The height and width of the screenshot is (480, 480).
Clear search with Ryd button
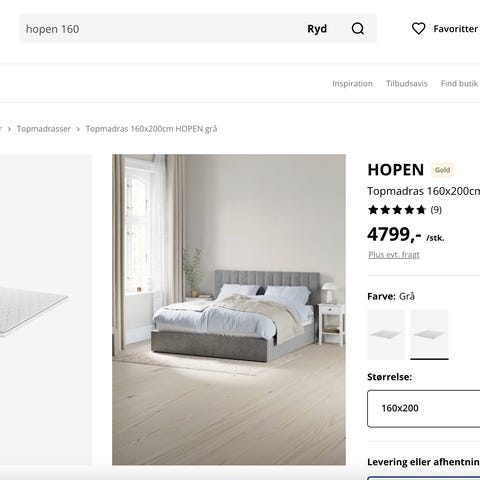pos(317,29)
